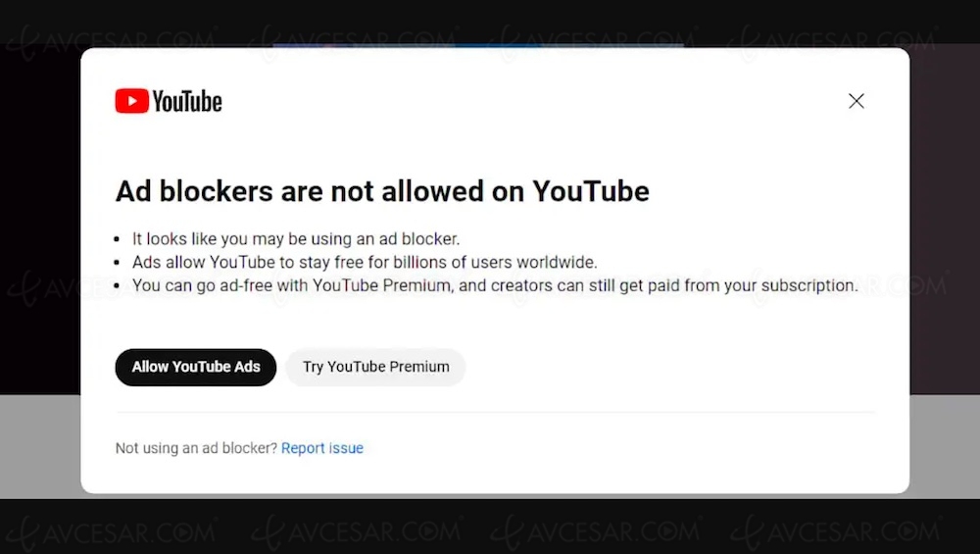Click the 'Not using an ad blocker?' text
This screenshot has width=980, height=554.
pyautogui.click(x=196, y=448)
